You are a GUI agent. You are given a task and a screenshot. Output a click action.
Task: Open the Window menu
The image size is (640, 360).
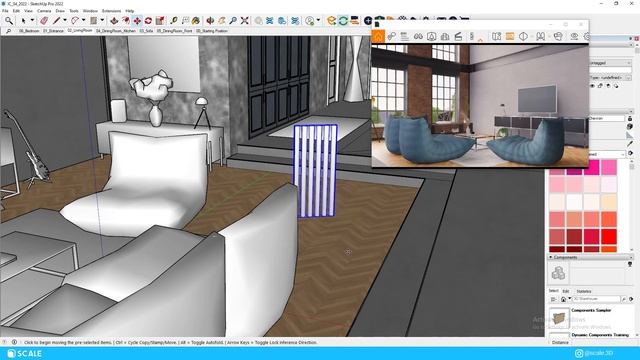(90, 11)
